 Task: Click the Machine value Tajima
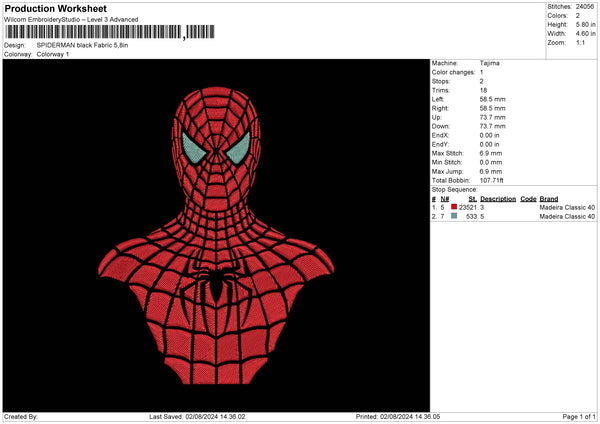(x=490, y=63)
